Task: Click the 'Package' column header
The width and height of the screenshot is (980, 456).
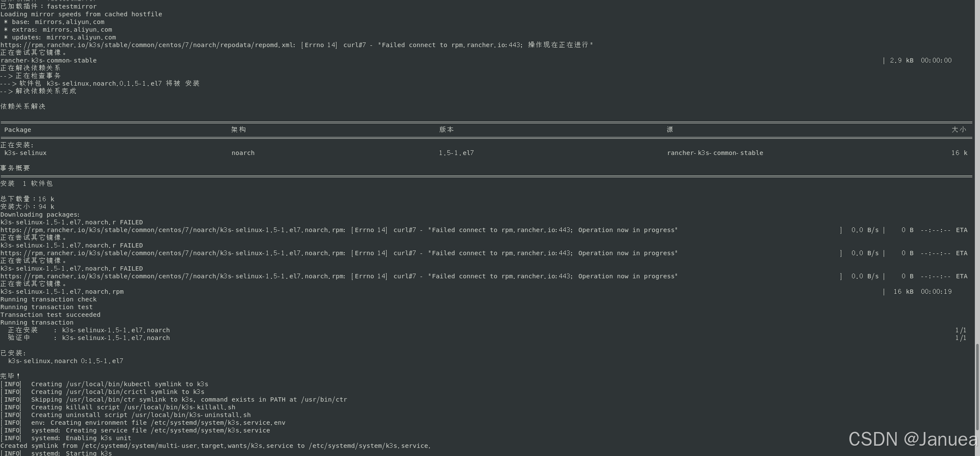Action: point(18,130)
